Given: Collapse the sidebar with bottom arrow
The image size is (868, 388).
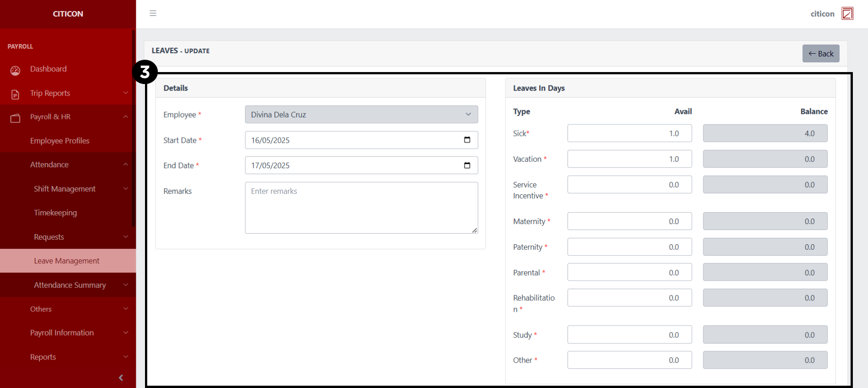Looking at the screenshot, I should pyautogui.click(x=121, y=378).
